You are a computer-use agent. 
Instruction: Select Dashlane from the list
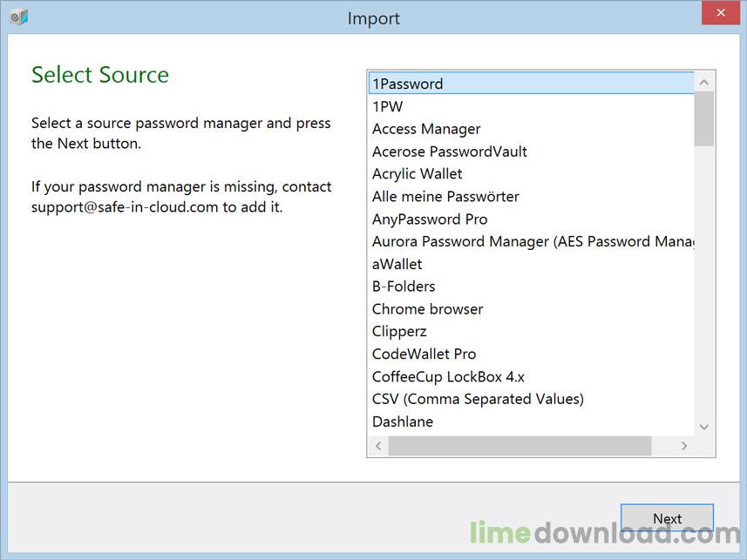coord(403,422)
